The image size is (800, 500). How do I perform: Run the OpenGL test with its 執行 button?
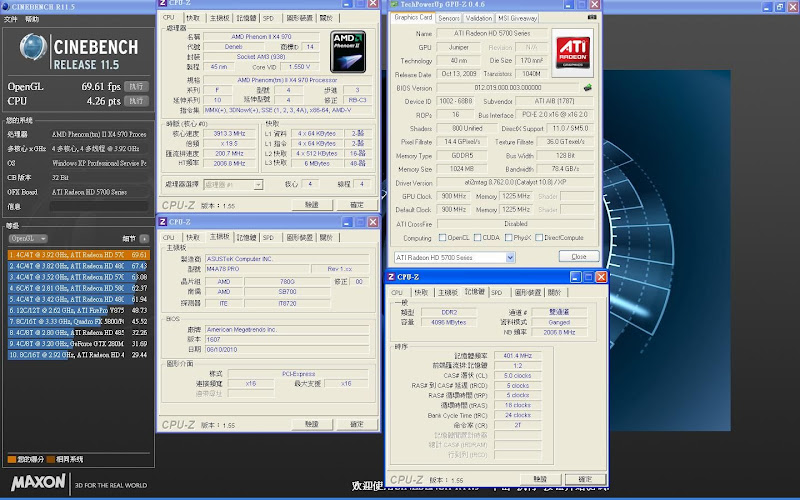136,86
